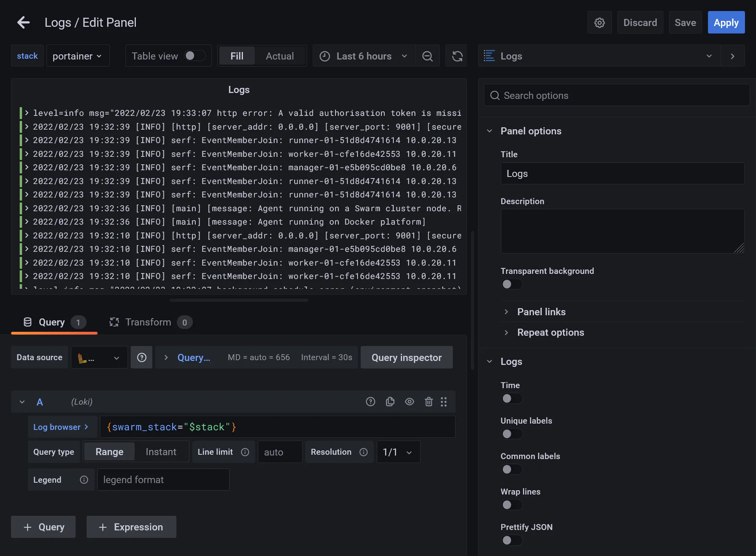The width and height of the screenshot is (756, 556).
Task: Delete query A using the trash icon
Action: pos(428,402)
